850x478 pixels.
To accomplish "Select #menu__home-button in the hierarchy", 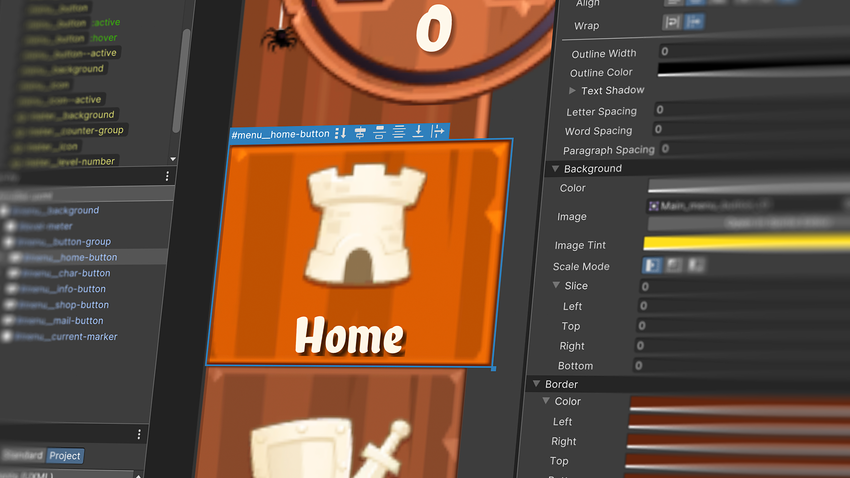I will tap(70, 257).
